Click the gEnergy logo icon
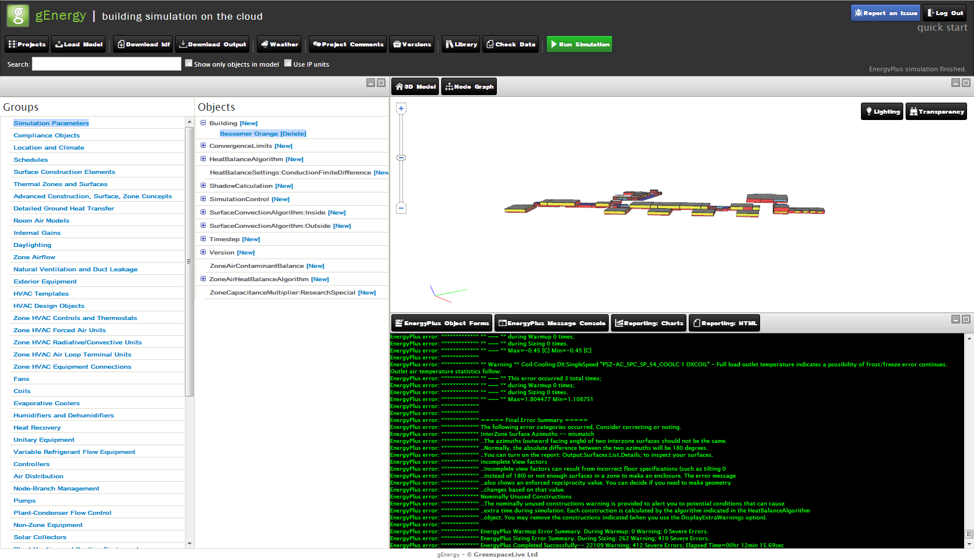 [18, 16]
